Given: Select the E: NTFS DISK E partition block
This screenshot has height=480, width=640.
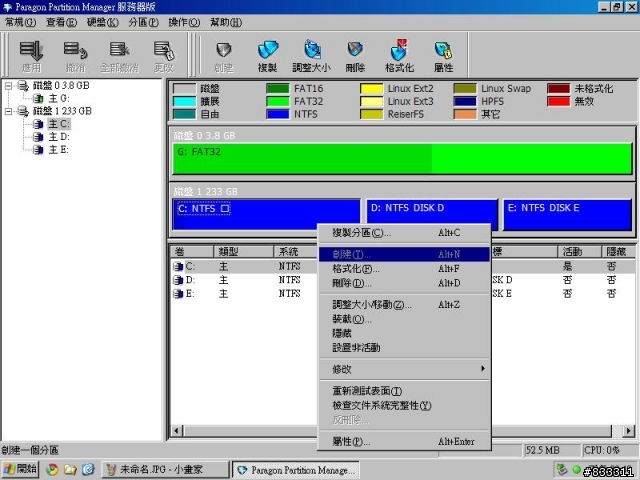Looking at the screenshot, I should point(567,215).
